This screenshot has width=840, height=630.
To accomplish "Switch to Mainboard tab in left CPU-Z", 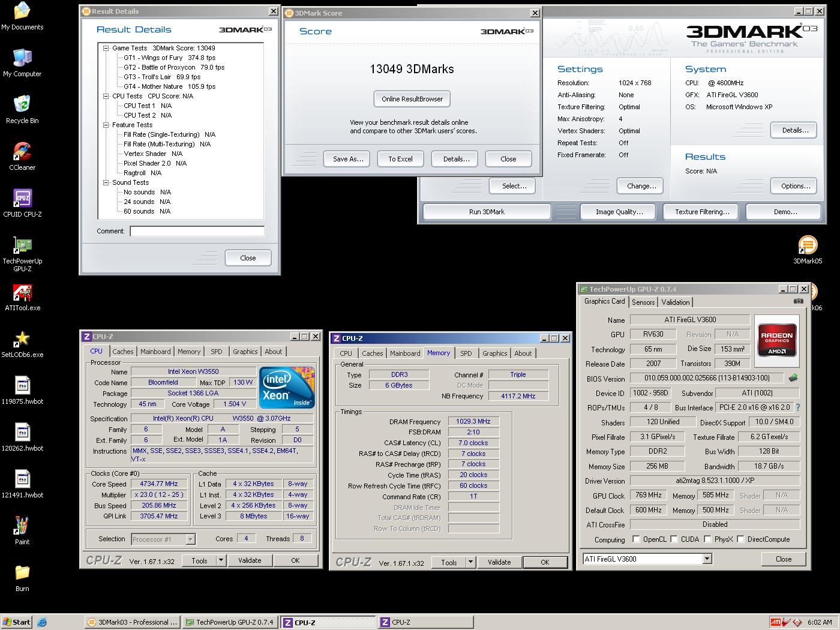I will 155,352.
